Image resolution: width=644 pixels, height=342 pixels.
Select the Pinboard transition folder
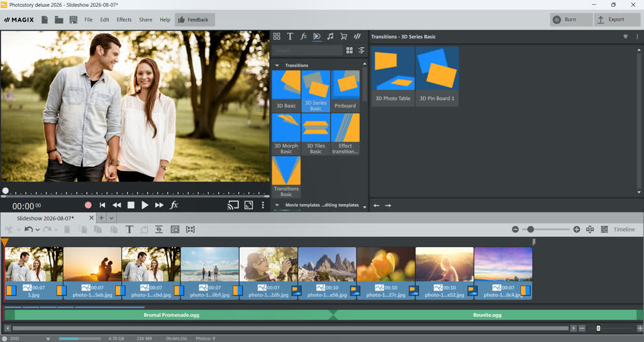[x=345, y=91]
